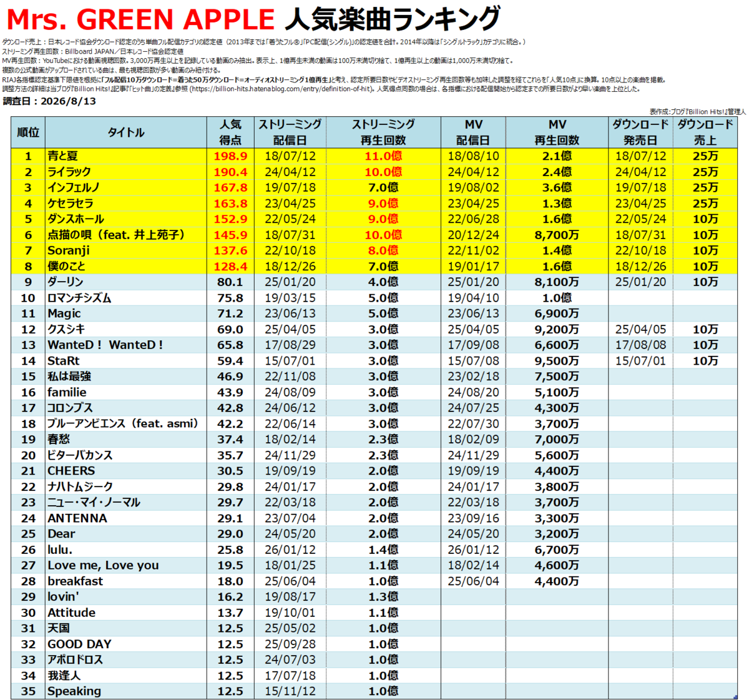Click the title cell '青と夏'
This screenshot has height=700, width=749.
tap(125, 156)
